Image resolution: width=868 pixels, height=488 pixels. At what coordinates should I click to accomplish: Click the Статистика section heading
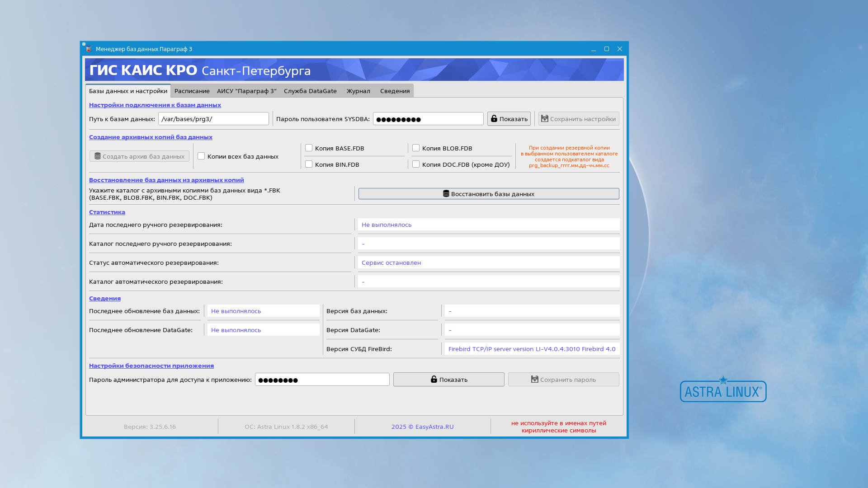tap(107, 212)
